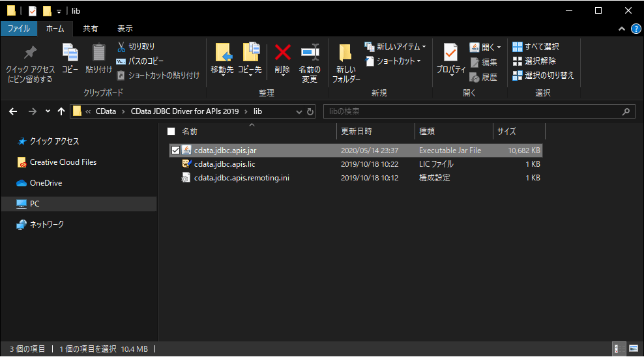Click the Copy (コピー) ribbon icon
Image resolution: width=644 pixels, height=357 pixels.
70,59
